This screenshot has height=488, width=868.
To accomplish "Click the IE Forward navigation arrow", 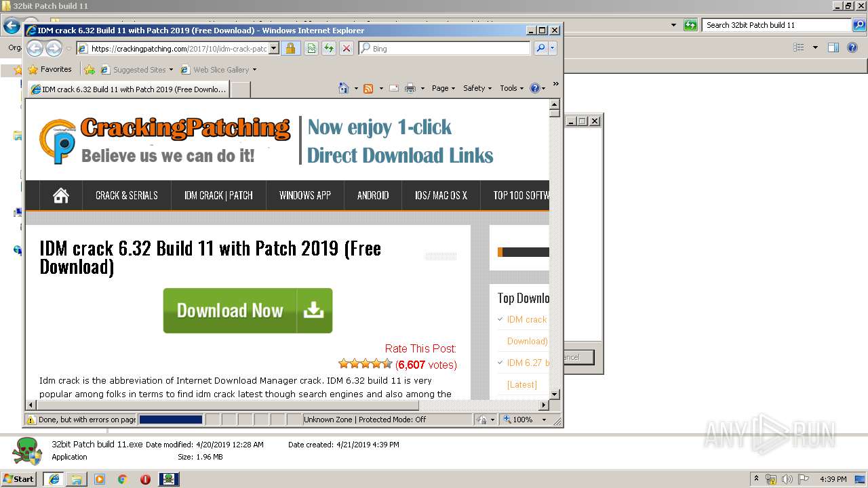I will pyautogui.click(x=54, y=48).
